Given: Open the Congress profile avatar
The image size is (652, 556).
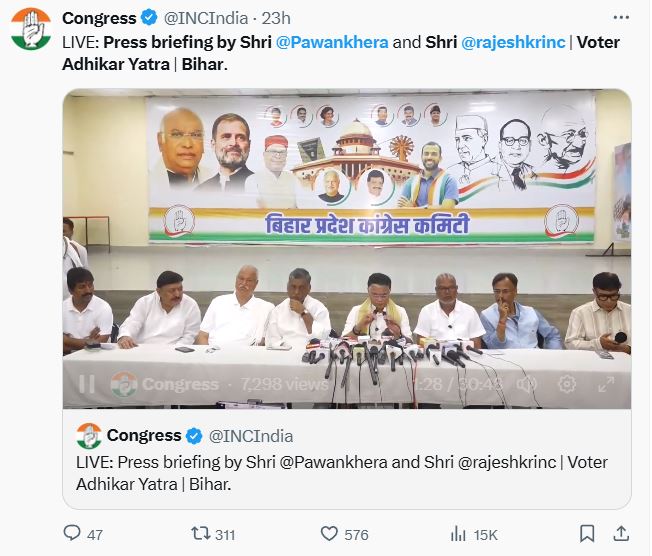Looking at the screenshot, I should click(31, 29).
